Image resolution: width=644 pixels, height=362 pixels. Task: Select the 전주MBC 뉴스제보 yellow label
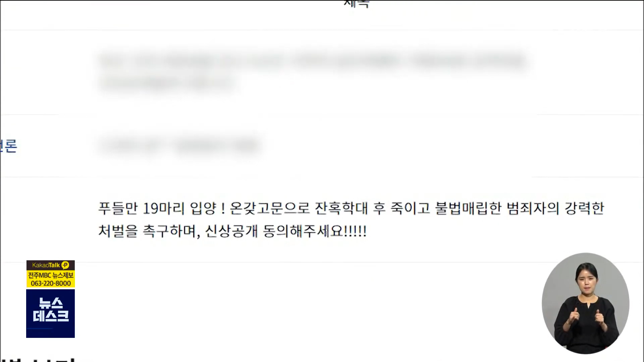tap(51, 275)
